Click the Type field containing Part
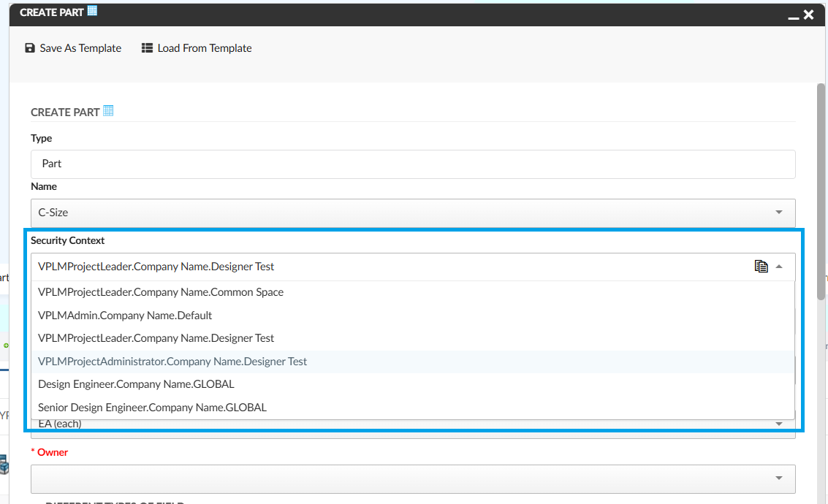 point(413,164)
